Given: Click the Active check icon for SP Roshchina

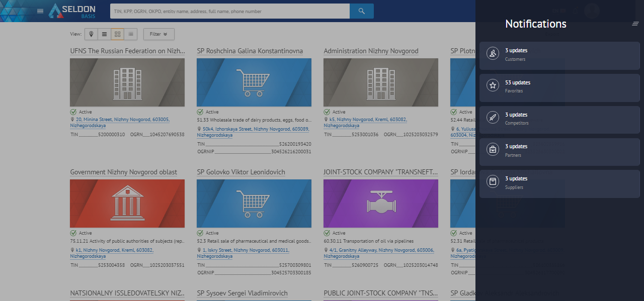Looking at the screenshot, I should pyautogui.click(x=200, y=112).
